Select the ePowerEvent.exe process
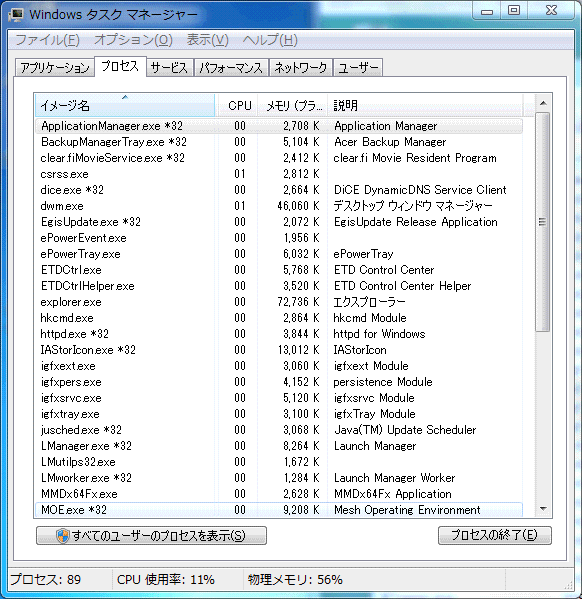Image resolution: width=582 pixels, height=599 pixels. pos(279,238)
